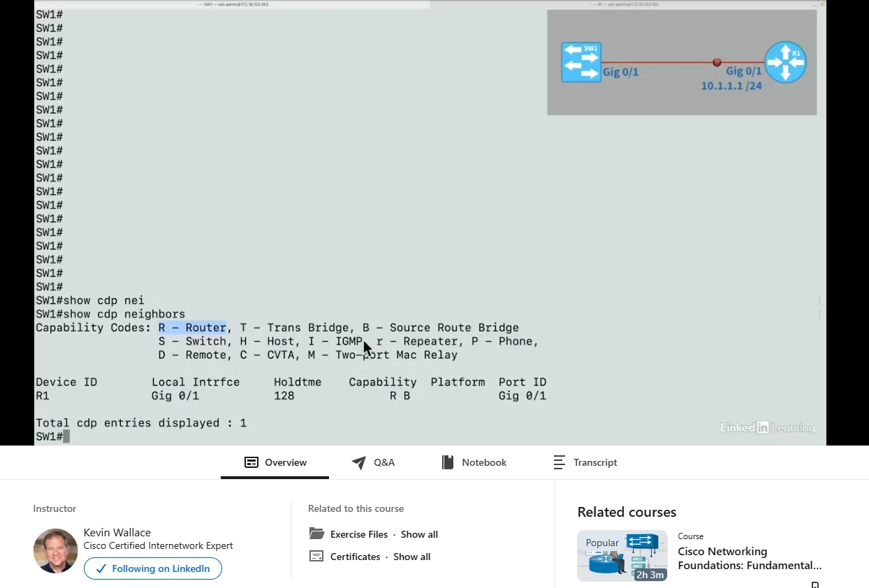
Task: Click the 'Local Intrfce' column header
Action: click(x=196, y=382)
